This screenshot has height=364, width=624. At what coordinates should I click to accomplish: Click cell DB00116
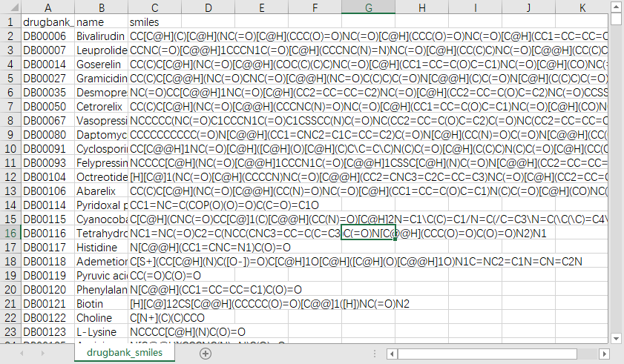(47, 233)
